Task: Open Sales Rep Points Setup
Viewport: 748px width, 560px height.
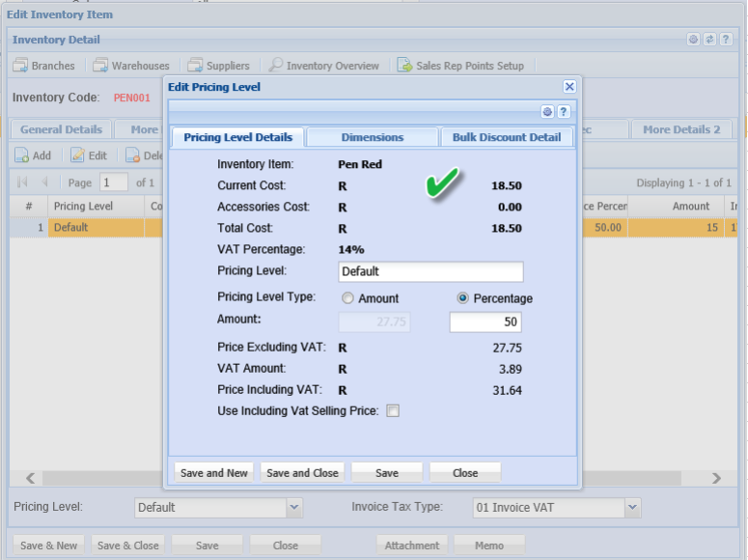Action: coord(460,66)
